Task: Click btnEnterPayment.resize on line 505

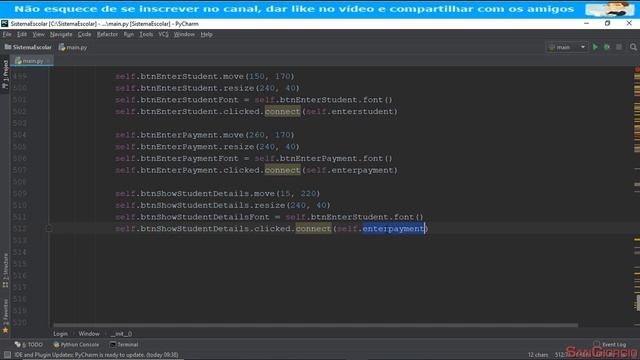Action: click(x=198, y=147)
